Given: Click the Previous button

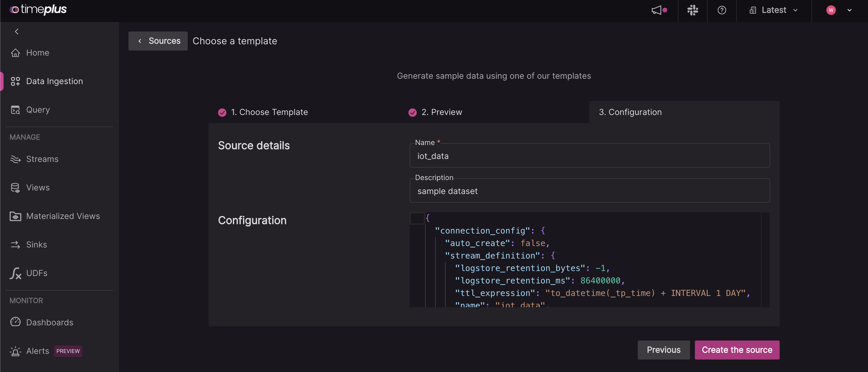Looking at the screenshot, I should (x=664, y=349).
